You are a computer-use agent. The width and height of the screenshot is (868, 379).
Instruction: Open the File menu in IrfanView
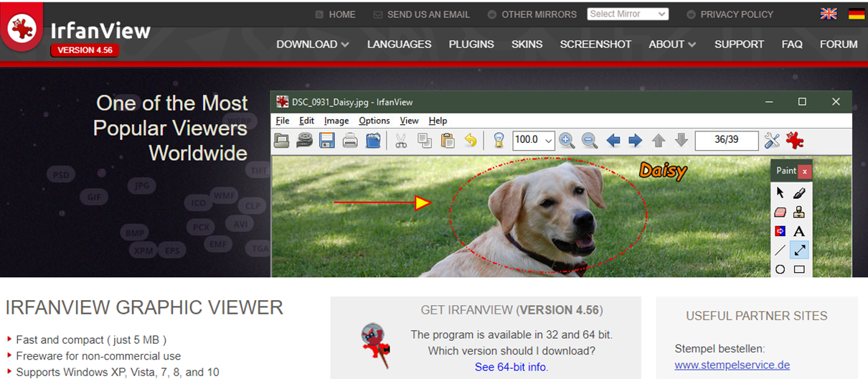coord(283,121)
